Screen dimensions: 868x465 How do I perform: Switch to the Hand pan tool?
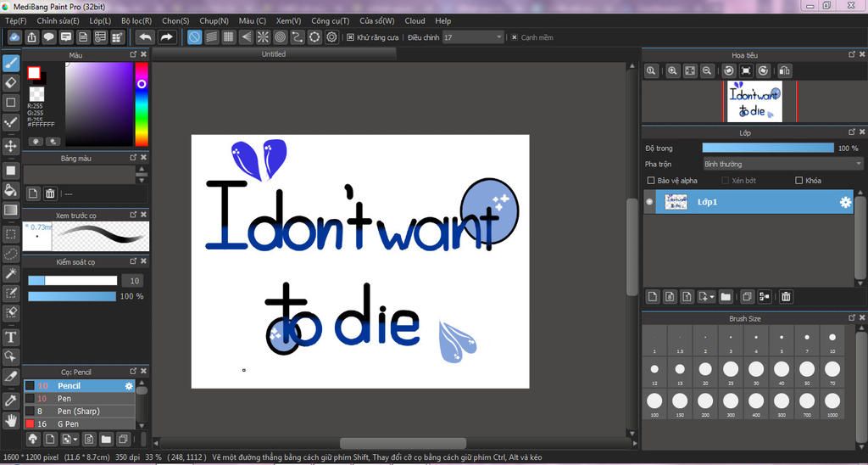[10, 420]
